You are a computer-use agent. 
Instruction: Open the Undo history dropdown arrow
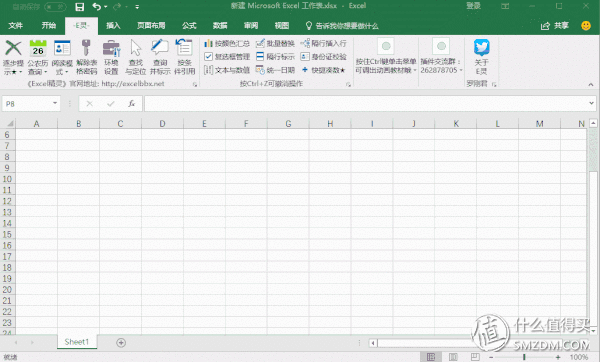coord(106,7)
